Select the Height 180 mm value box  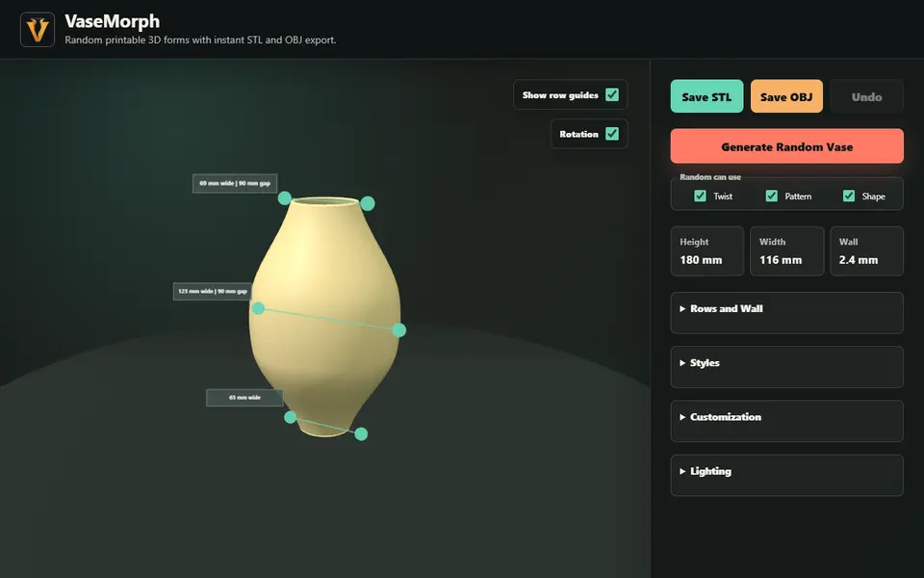pyautogui.click(x=707, y=251)
